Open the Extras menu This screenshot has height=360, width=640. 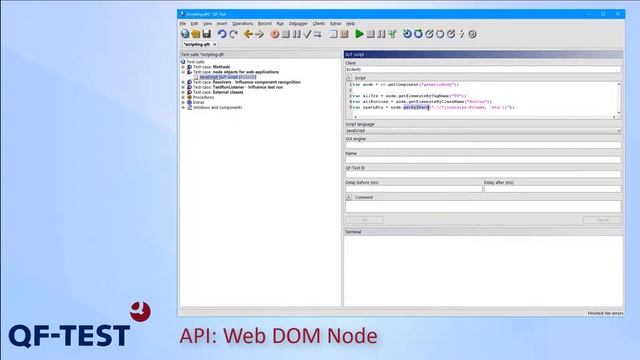click(336, 24)
